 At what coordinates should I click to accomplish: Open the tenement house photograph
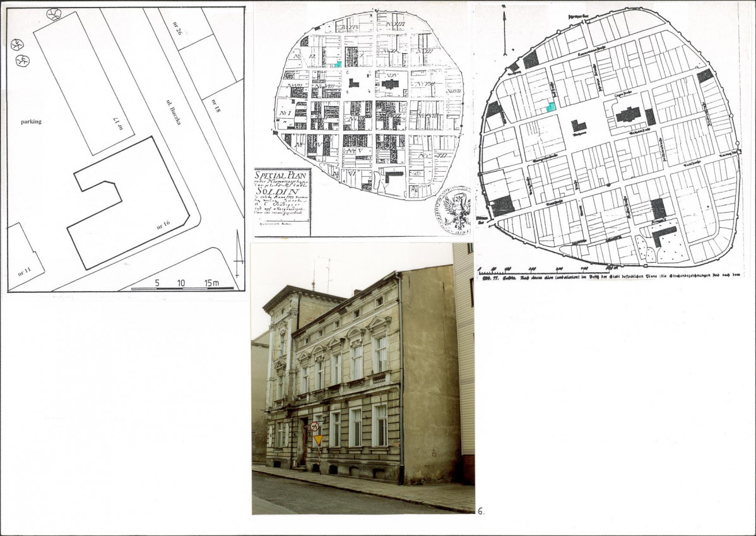coord(362,379)
